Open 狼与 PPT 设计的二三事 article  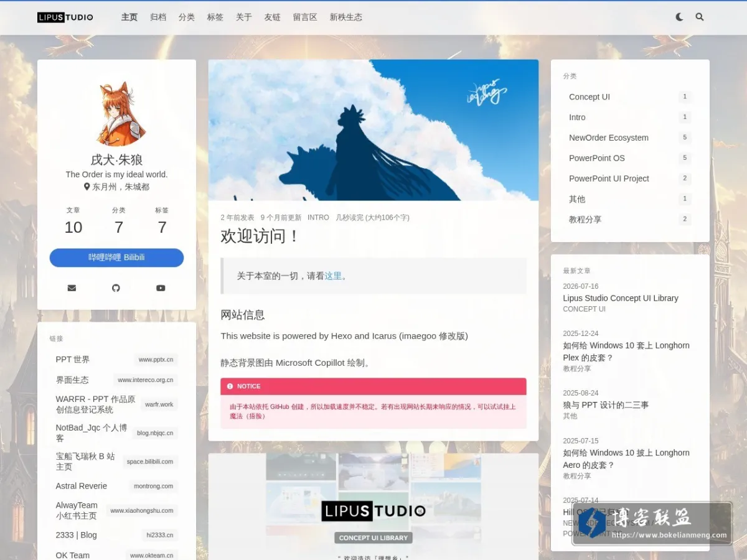point(606,405)
